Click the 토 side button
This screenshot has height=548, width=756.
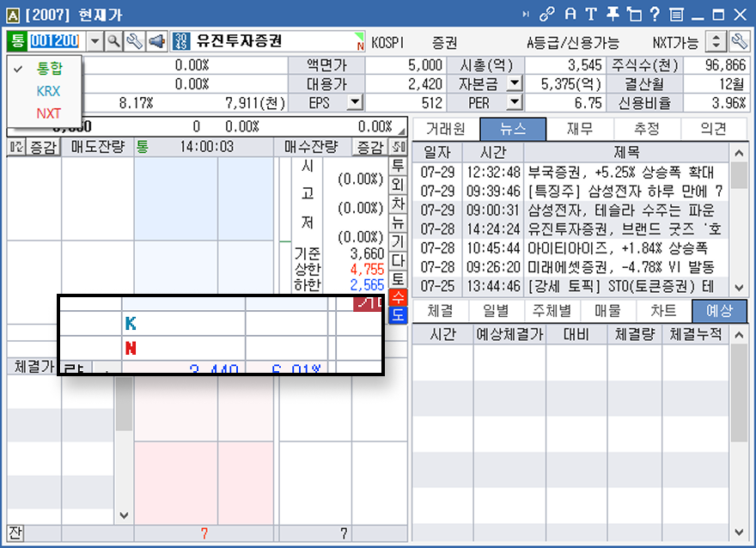point(398,278)
